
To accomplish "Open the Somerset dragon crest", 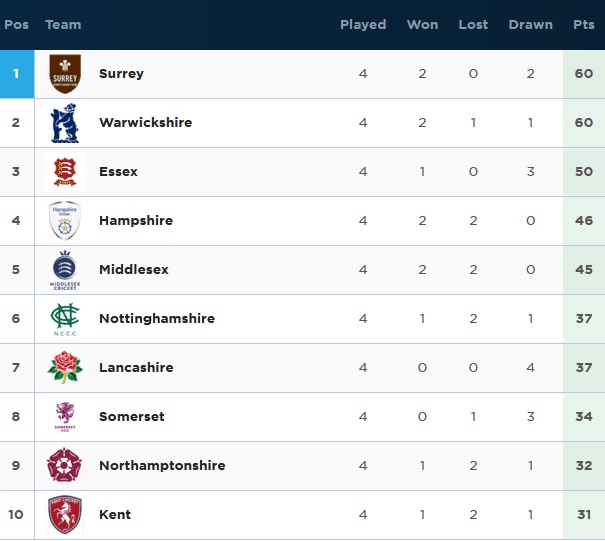I will tap(65, 417).
